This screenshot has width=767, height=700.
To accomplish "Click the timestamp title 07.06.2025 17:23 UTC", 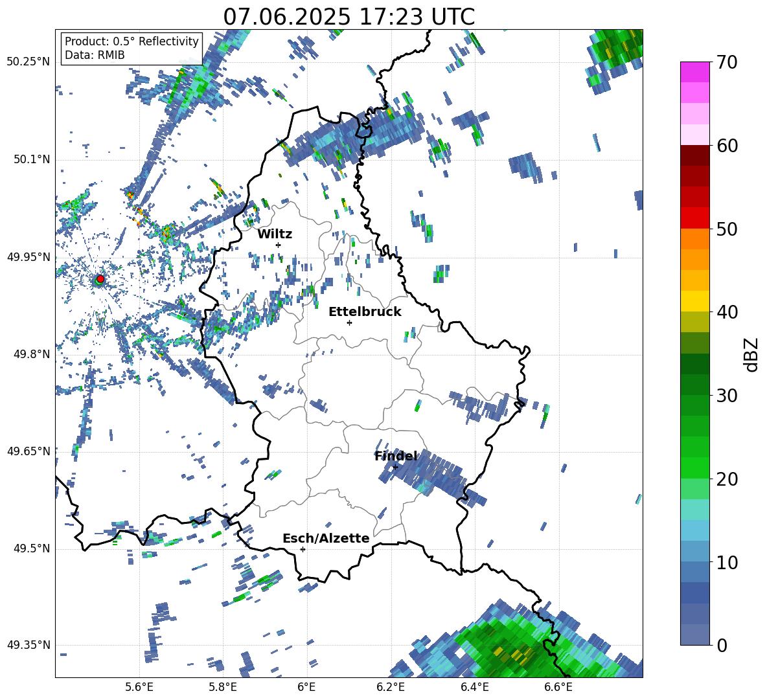I will click(x=349, y=17).
